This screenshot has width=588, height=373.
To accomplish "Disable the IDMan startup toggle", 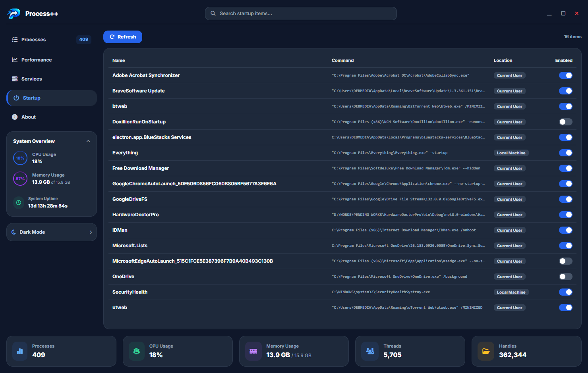I will click(566, 230).
